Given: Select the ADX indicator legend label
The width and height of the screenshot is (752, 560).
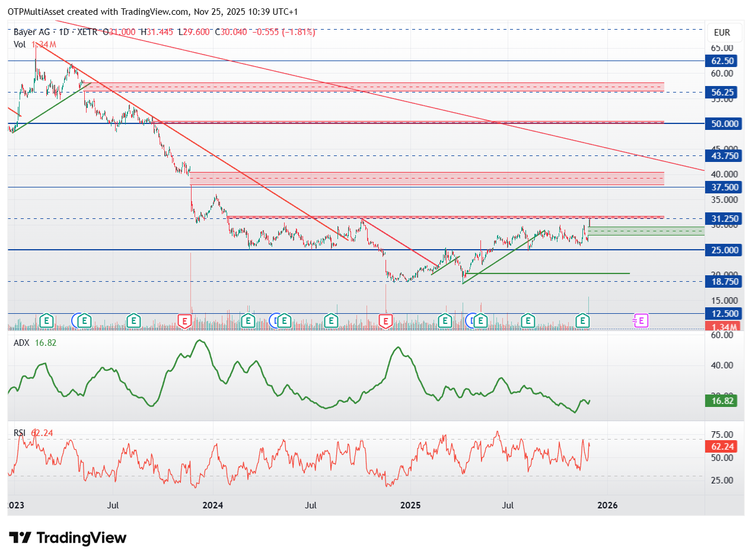Looking at the screenshot, I should click(x=23, y=342).
